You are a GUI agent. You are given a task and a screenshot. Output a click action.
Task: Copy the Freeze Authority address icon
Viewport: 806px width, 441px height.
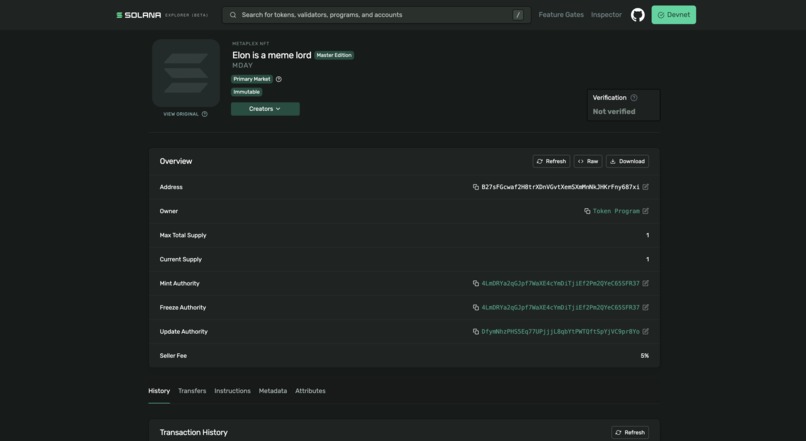click(x=475, y=307)
